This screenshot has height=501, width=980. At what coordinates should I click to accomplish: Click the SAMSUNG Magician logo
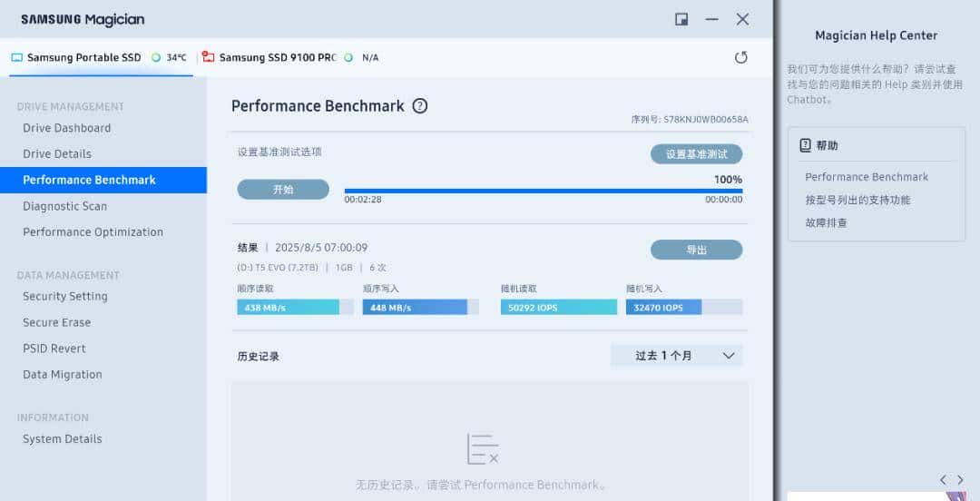(x=83, y=19)
